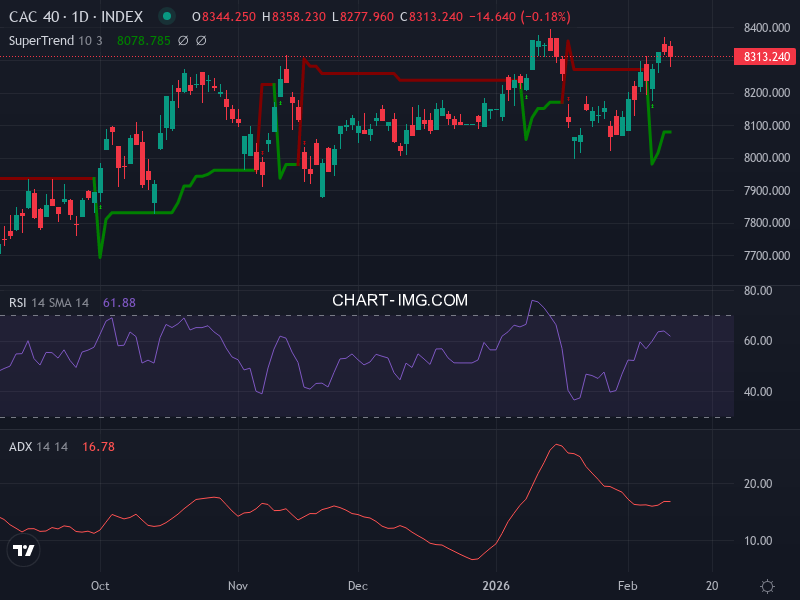Open the TradingView logo in the corner

(x=22, y=550)
